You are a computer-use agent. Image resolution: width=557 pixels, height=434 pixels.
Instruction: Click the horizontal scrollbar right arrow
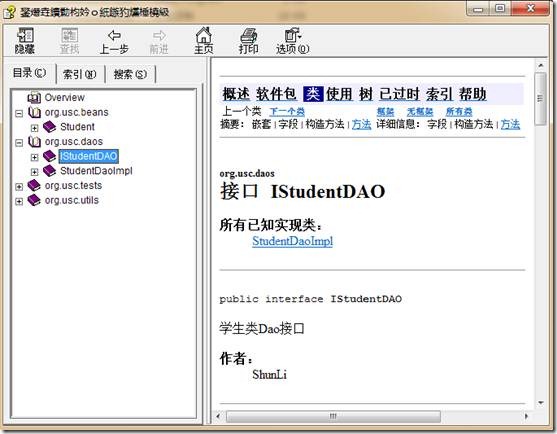pyautogui.click(x=526, y=416)
